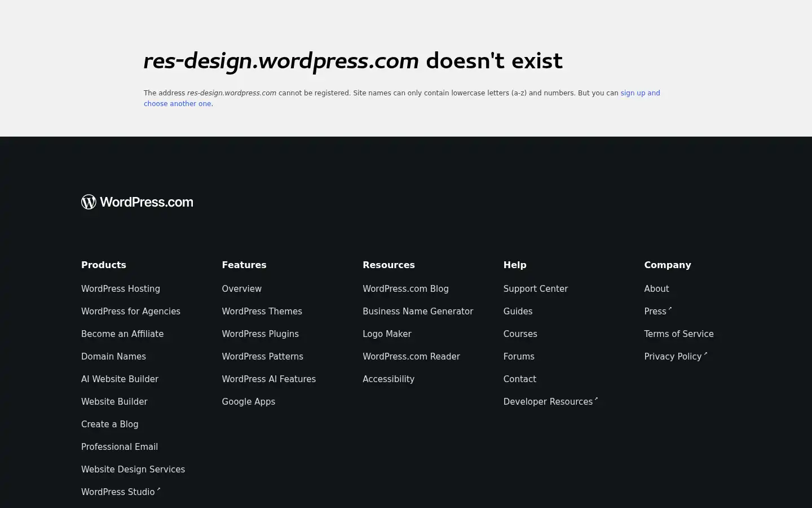View WordPress AI Features
812x508 pixels.
pyautogui.click(x=269, y=379)
